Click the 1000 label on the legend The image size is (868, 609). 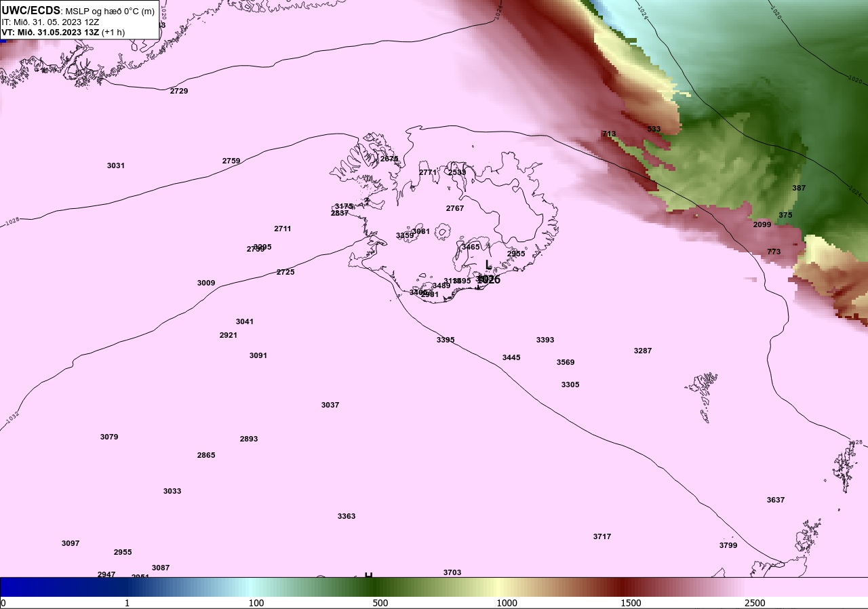507,603
